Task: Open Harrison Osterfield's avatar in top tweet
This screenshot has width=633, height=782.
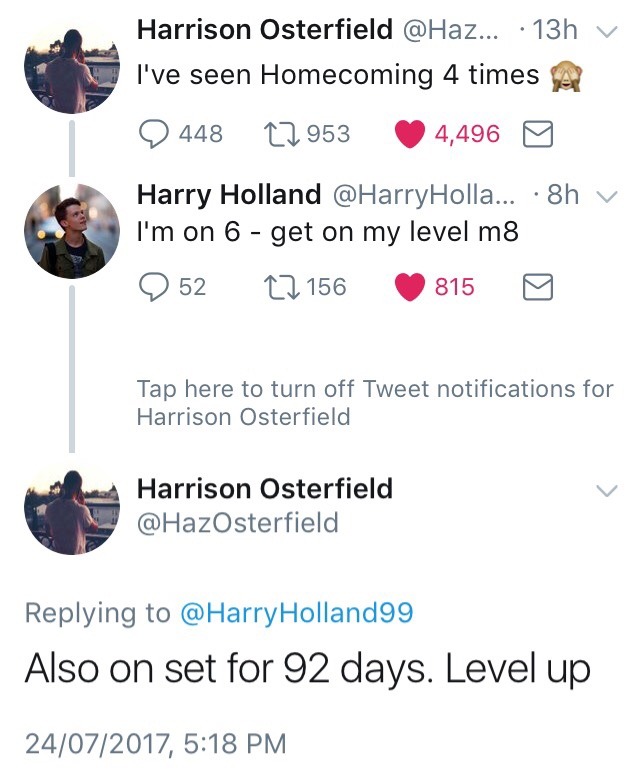Action: tap(70, 67)
